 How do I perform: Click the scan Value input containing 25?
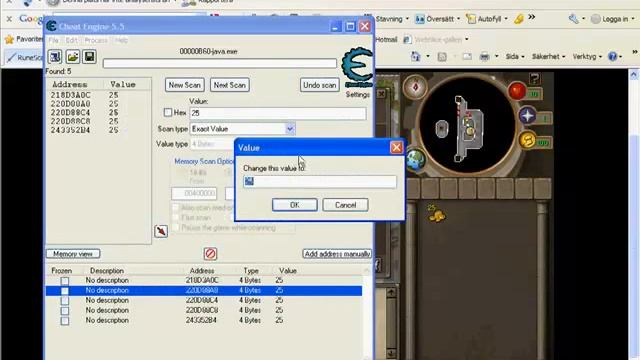(x=278, y=113)
